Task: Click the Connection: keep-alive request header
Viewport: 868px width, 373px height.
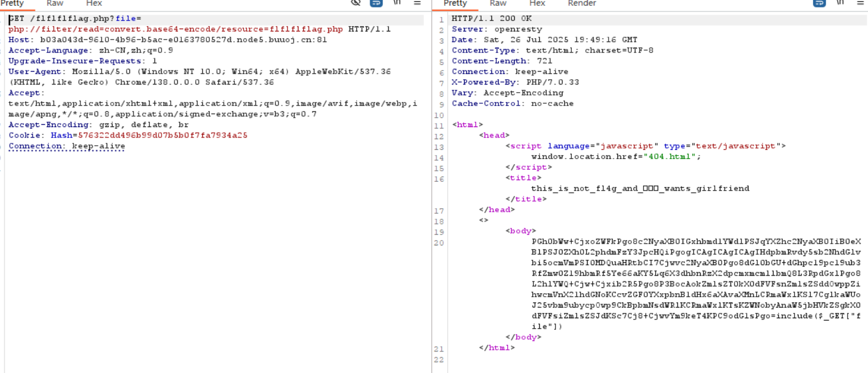Action: click(x=66, y=146)
